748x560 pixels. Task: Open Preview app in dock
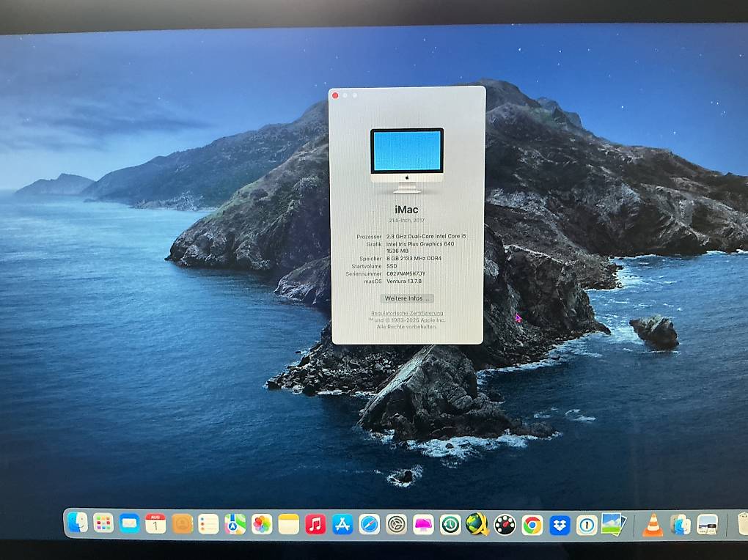pyautogui.click(x=614, y=524)
